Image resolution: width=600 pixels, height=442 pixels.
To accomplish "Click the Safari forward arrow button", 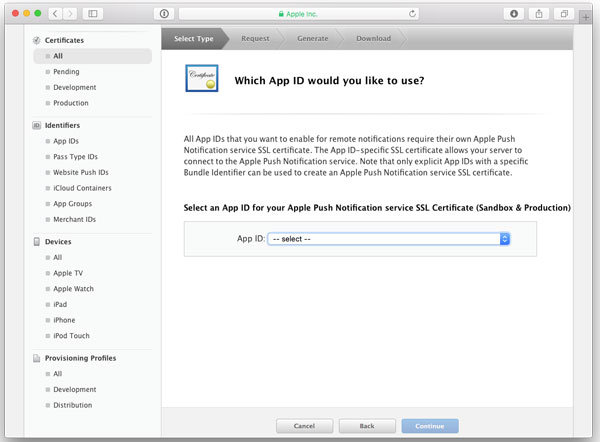I will coord(70,14).
